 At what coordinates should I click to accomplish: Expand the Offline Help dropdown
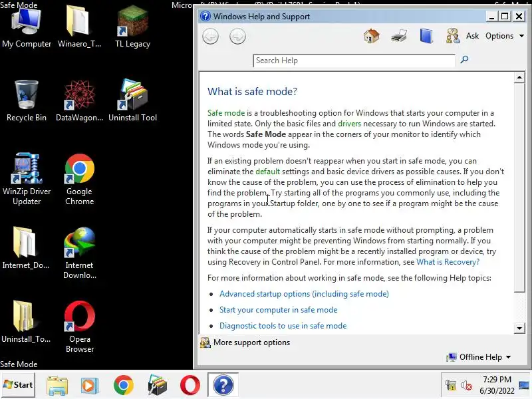click(479, 357)
